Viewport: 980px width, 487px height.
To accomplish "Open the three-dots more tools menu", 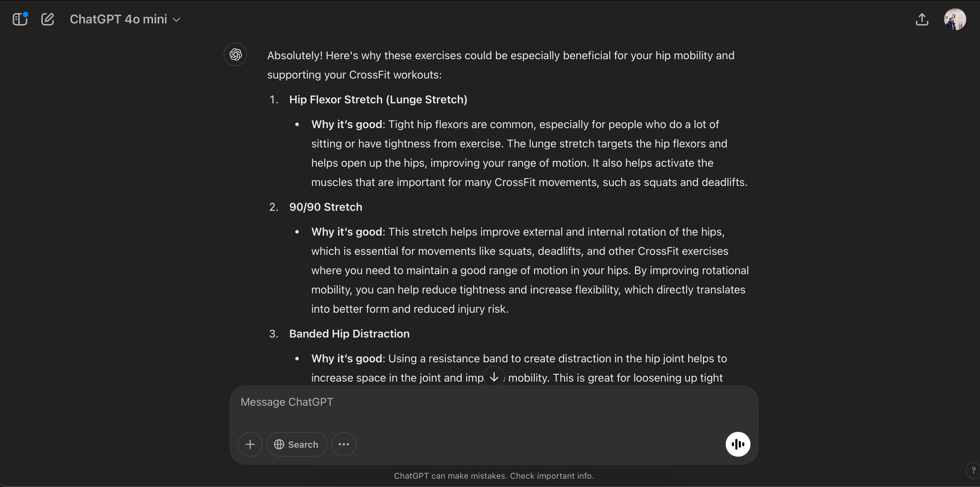I will coord(344,444).
